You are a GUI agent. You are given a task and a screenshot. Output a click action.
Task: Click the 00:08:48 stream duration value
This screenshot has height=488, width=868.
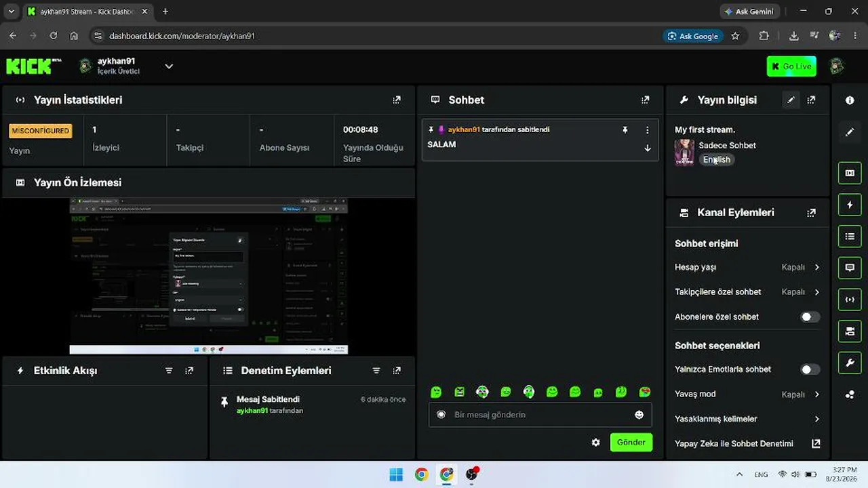pyautogui.click(x=360, y=129)
